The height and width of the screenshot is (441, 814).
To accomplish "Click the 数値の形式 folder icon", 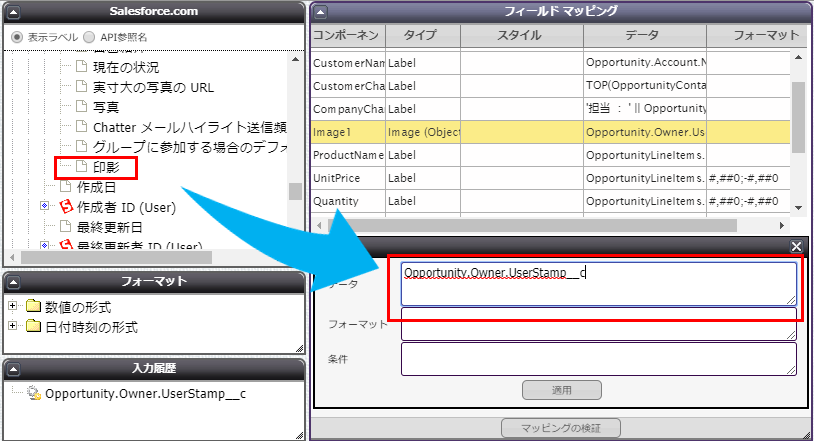I will pyautogui.click(x=34, y=306).
